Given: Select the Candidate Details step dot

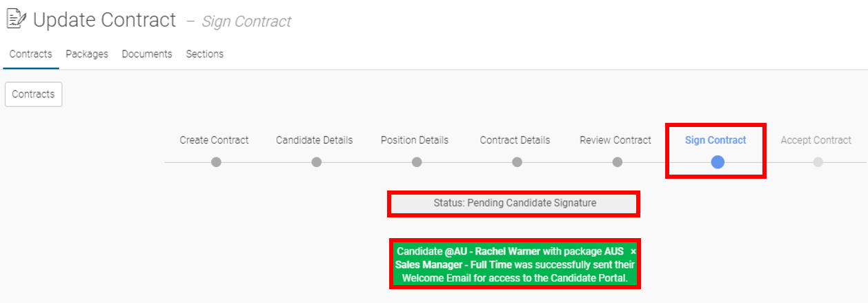Looking at the screenshot, I should click(x=316, y=162).
